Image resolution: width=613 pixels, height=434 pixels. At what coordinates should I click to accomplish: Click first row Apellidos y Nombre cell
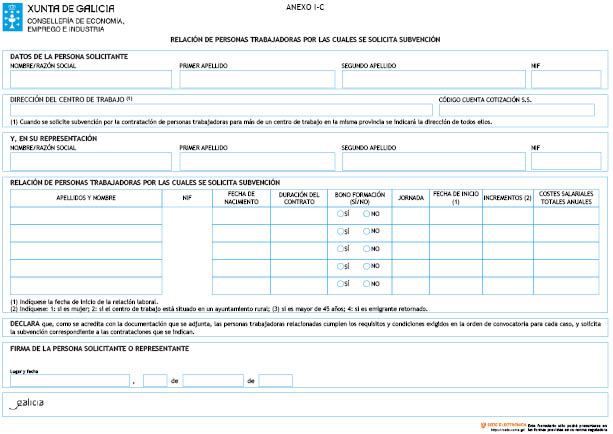[85, 214]
